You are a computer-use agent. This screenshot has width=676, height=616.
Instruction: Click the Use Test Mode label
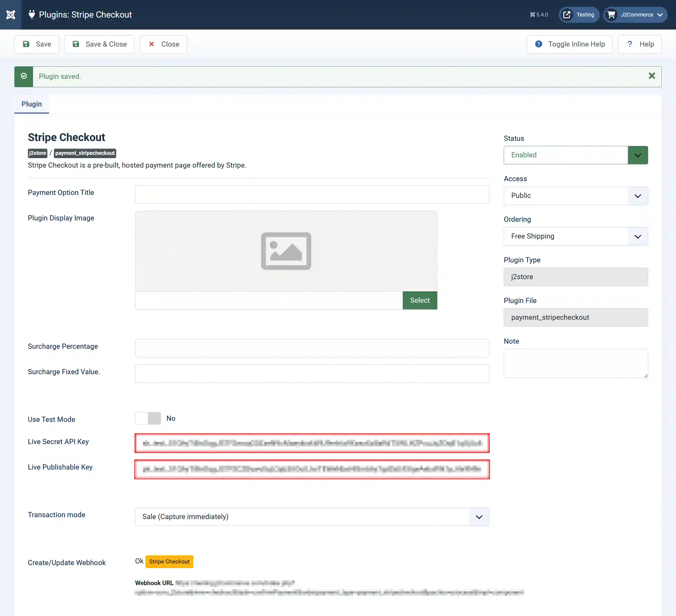[52, 420]
